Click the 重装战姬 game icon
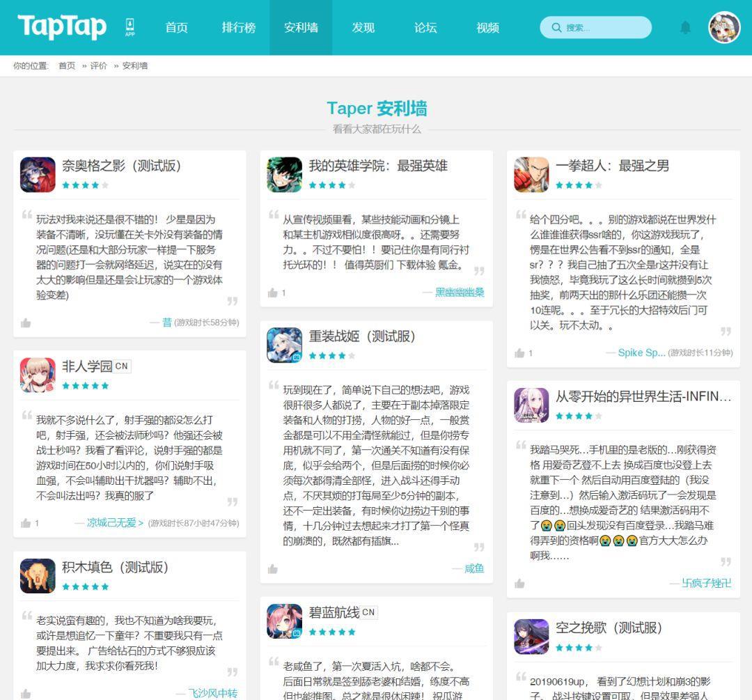The width and height of the screenshot is (752, 700). [x=284, y=345]
